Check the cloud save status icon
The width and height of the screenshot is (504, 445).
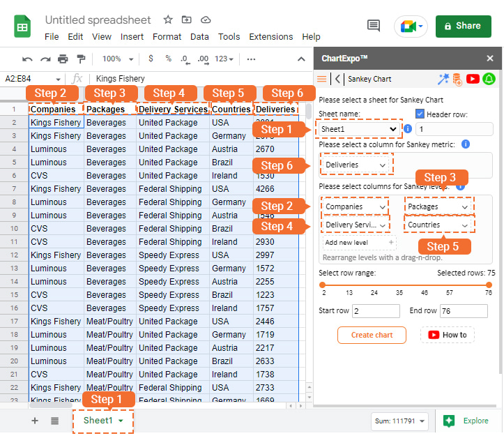coord(206,20)
